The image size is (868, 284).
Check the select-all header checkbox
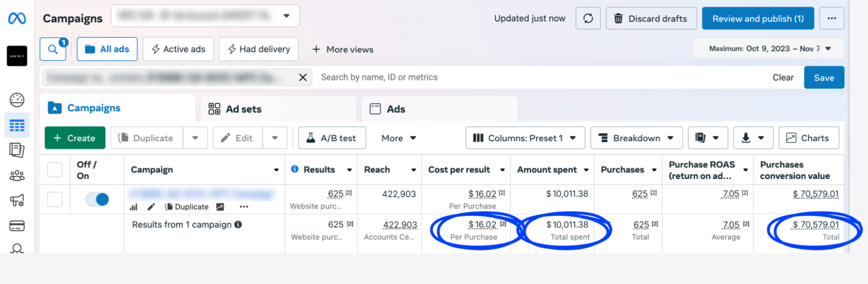coord(55,170)
